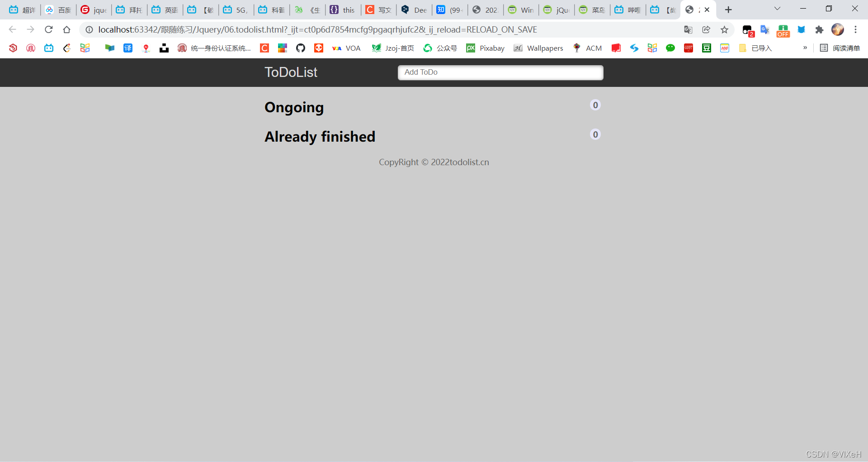
Task: Open the Unsplash black icon bookmark
Action: coord(164,48)
